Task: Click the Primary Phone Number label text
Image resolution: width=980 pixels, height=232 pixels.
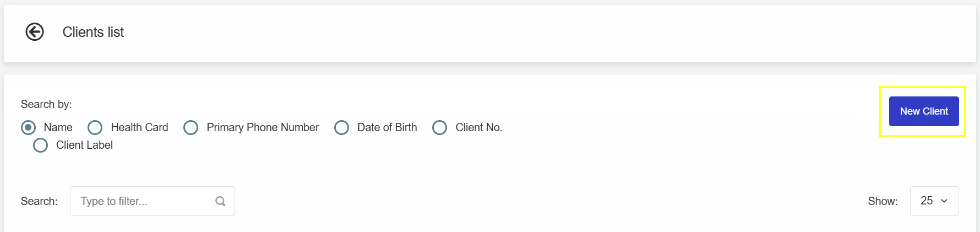Action: pyautogui.click(x=263, y=127)
